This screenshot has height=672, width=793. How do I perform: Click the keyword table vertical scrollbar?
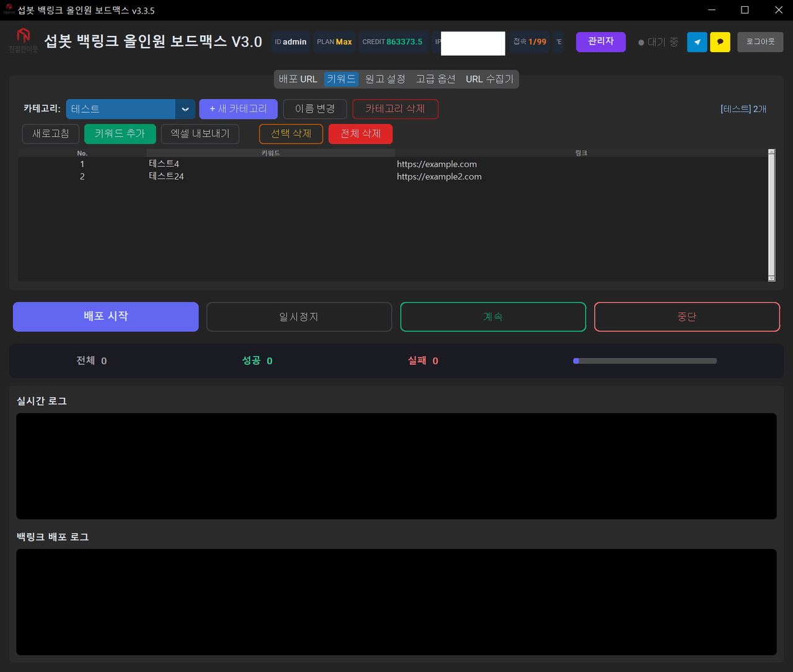click(x=771, y=215)
